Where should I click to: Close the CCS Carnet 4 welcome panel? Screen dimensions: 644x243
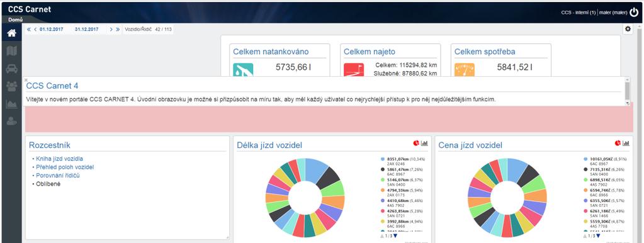26,80
